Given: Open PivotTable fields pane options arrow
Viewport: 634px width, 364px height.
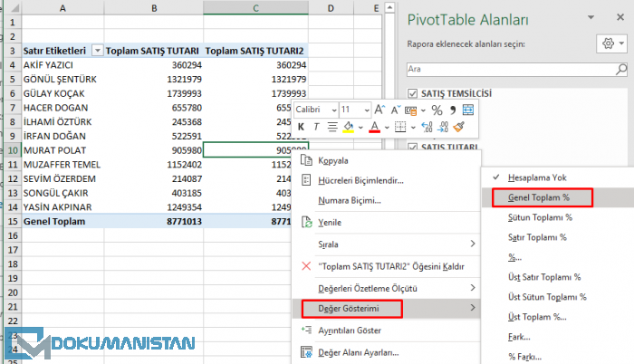Looking at the screenshot, I should pyautogui.click(x=591, y=17).
